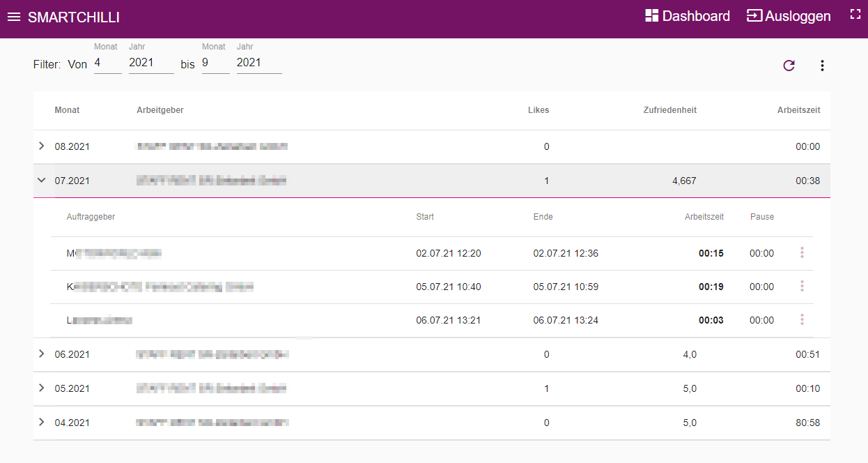Open row options for 02.07.21 12:20 entry
This screenshot has height=463, width=868.
pos(802,252)
